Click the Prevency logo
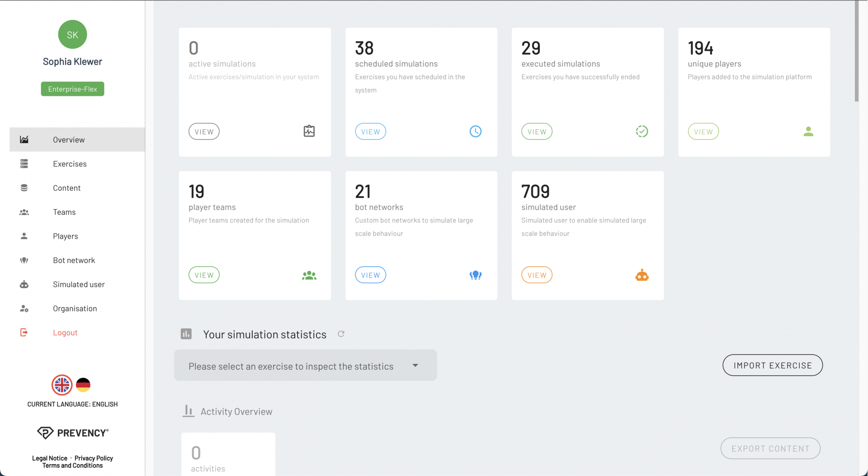The width and height of the screenshot is (868, 476). 72,433
